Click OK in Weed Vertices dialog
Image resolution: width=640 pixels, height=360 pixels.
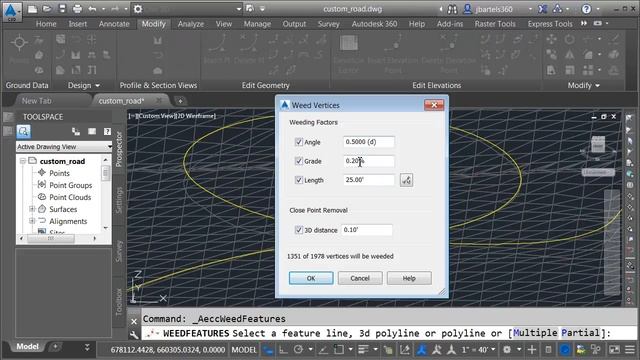(311, 278)
